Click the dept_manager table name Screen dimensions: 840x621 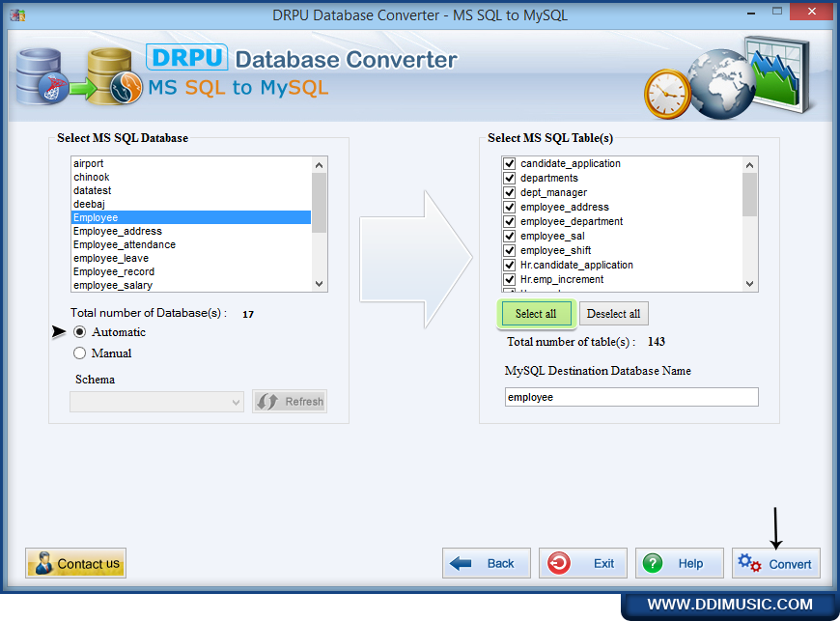coord(553,192)
